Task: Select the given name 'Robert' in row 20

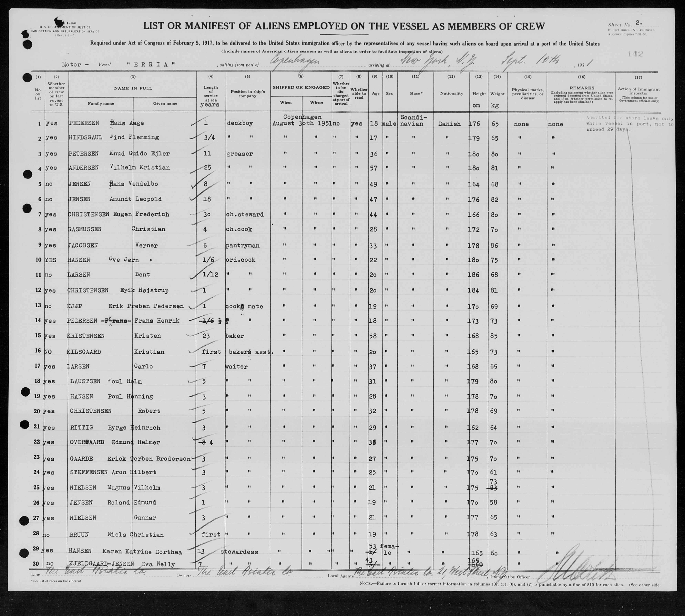Action: coord(149,411)
